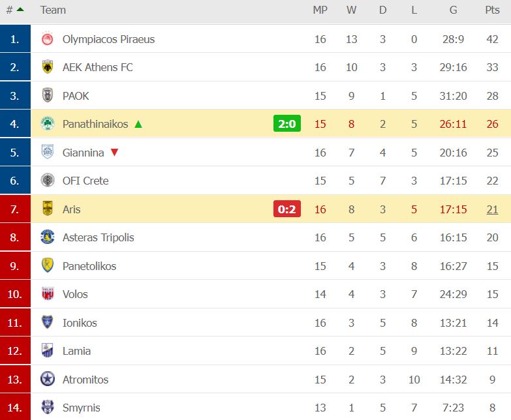Click the Smyrnis team badge
511x420 pixels.
point(47,408)
